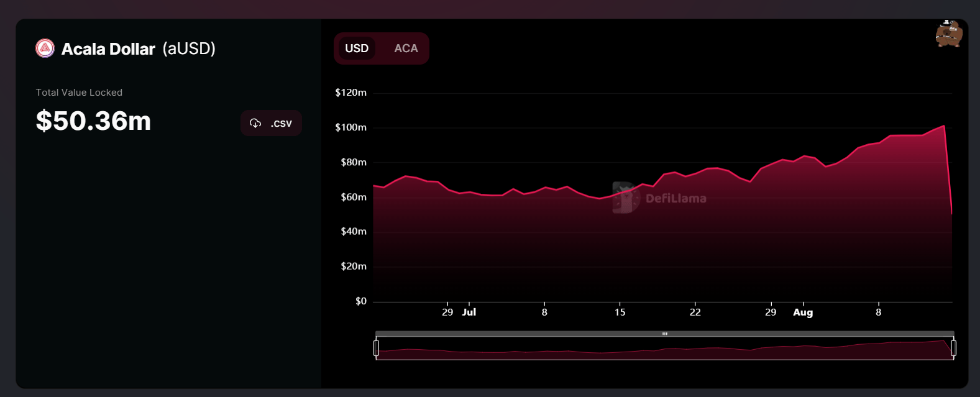This screenshot has width=980, height=397.
Task: Click the center grip of range bar
Action: click(x=664, y=334)
